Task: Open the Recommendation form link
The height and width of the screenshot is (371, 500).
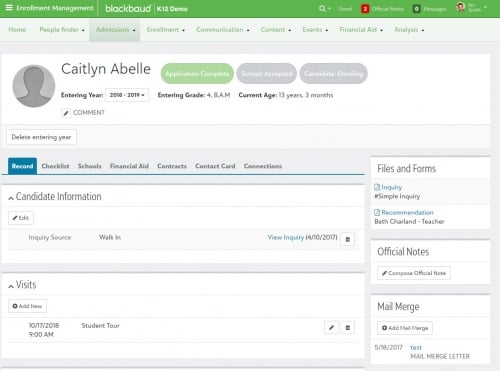Action: (x=407, y=213)
